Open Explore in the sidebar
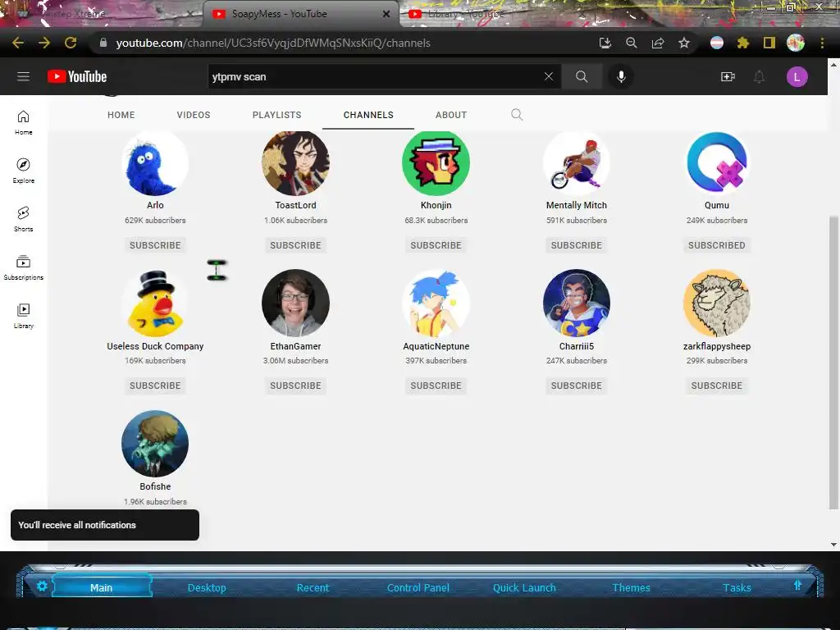The image size is (840, 630). coord(23,171)
